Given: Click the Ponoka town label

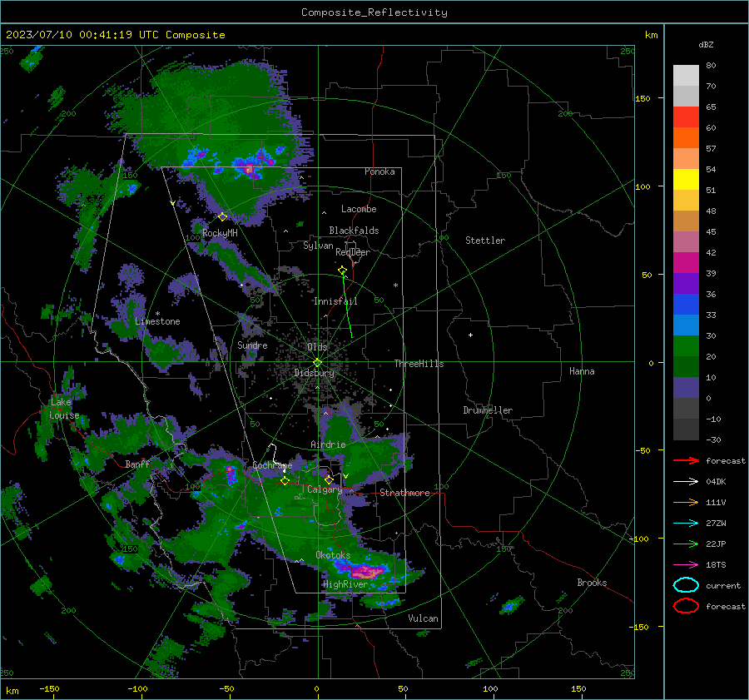Looking at the screenshot, I should pos(379,171).
